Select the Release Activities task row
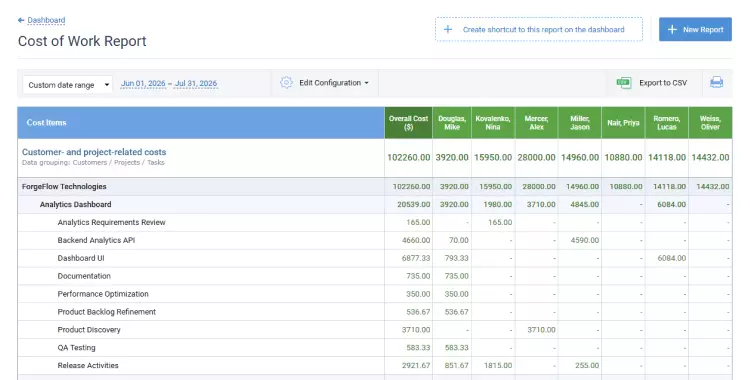This screenshot has width=750, height=380. 375,365
